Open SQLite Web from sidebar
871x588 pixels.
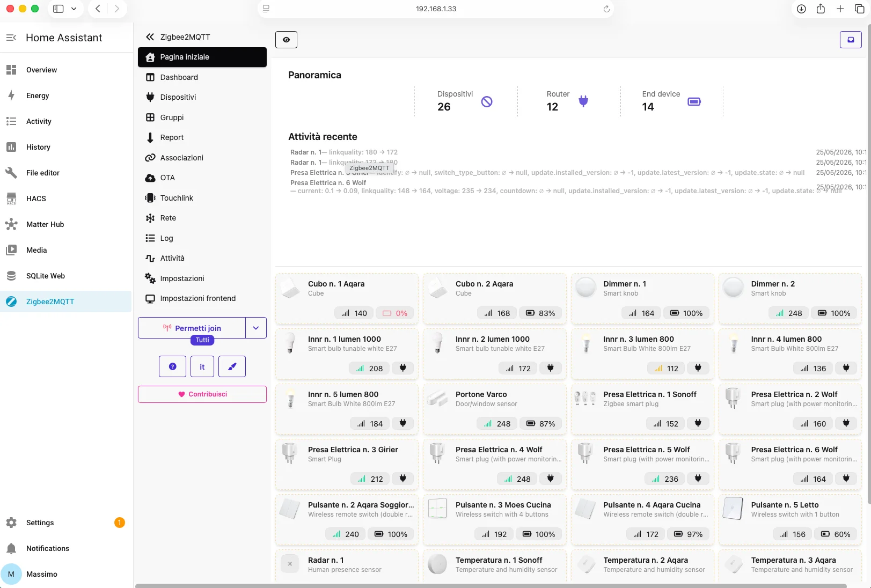tap(65, 276)
